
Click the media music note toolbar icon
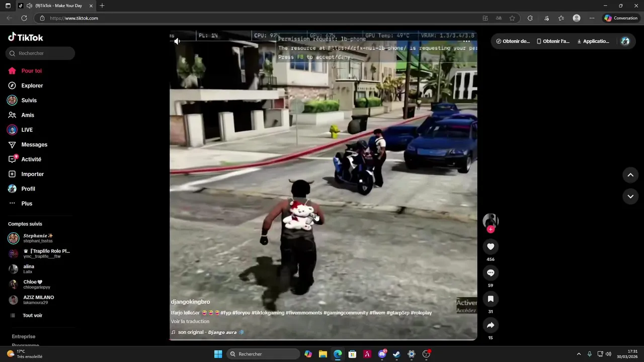click(546, 18)
